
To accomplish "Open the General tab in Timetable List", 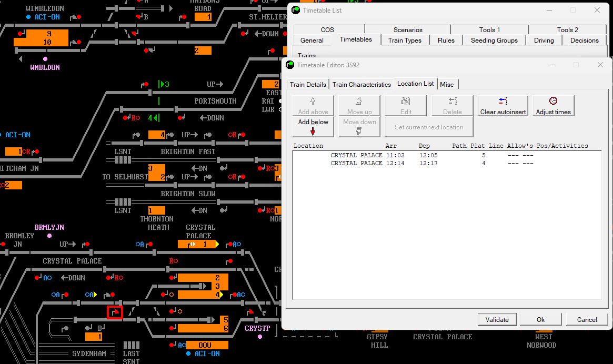I will (311, 41).
